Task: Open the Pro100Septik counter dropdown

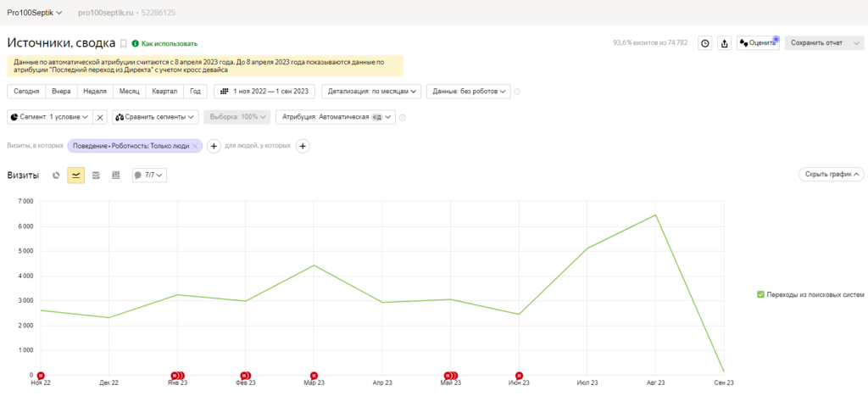Action: [x=34, y=12]
